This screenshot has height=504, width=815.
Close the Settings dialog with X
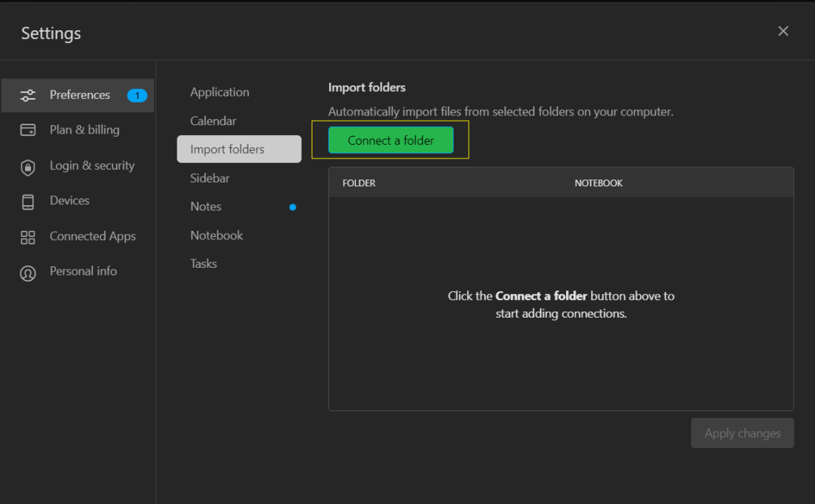point(783,31)
